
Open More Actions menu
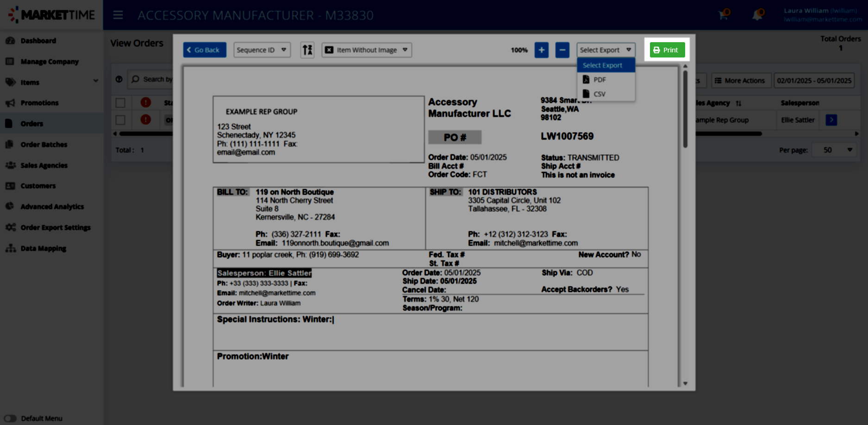[x=740, y=80]
